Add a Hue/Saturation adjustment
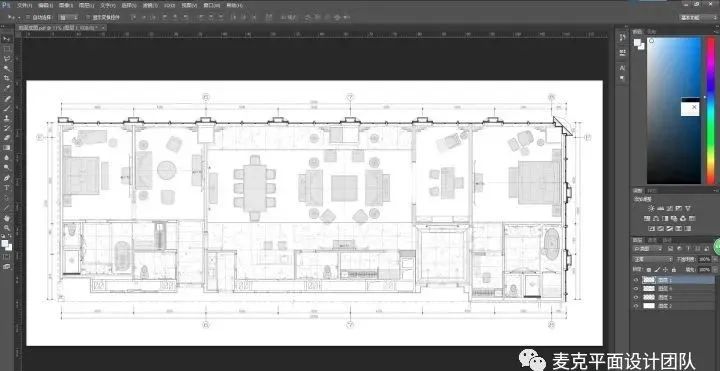The width and height of the screenshot is (720, 371). [x=647, y=219]
